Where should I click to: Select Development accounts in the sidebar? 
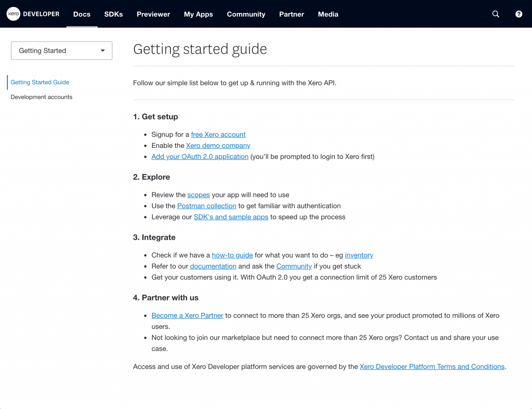tap(41, 97)
